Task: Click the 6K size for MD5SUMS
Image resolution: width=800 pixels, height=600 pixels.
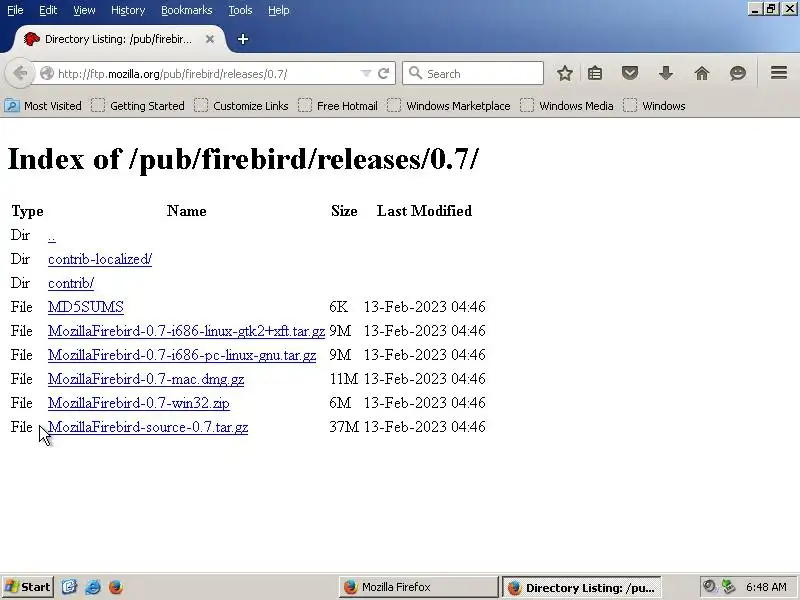Action: coord(338,307)
